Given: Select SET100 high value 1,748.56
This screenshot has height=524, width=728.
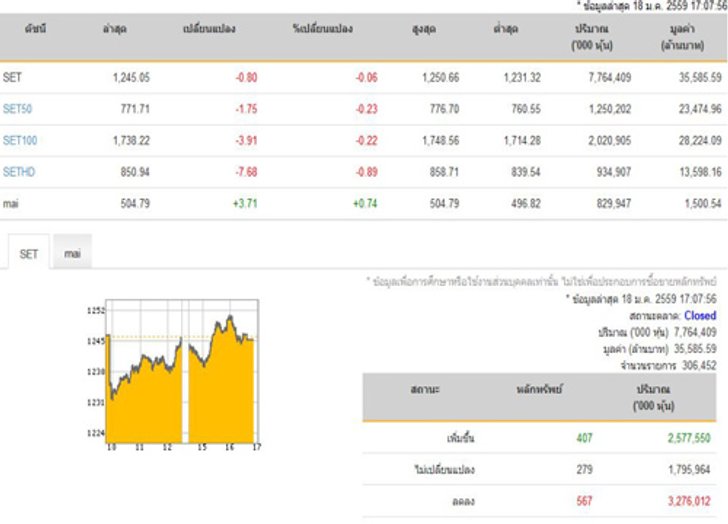Looking at the screenshot, I should click(x=441, y=140).
